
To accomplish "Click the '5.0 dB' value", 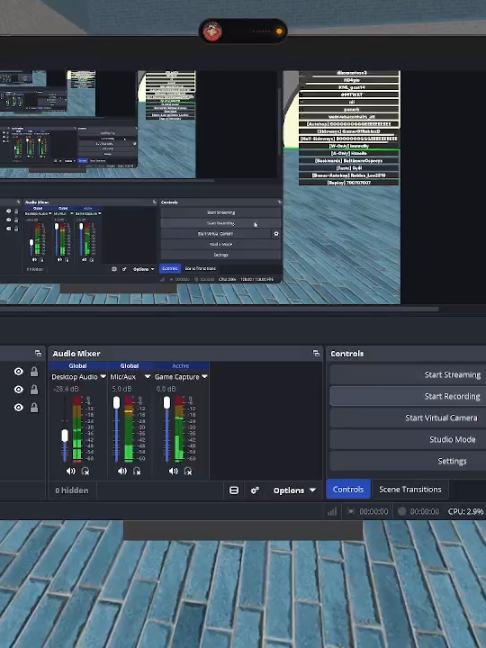I will click(122, 389).
